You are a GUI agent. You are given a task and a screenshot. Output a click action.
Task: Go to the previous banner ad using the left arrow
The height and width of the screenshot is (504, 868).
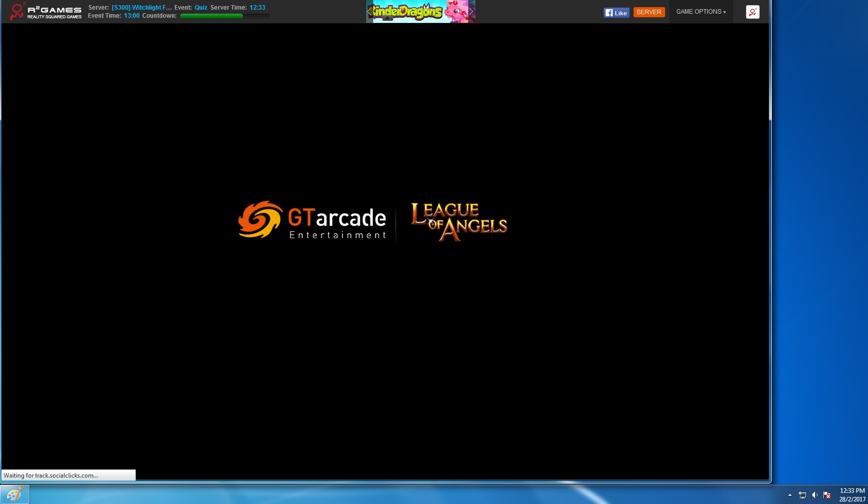(370, 11)
